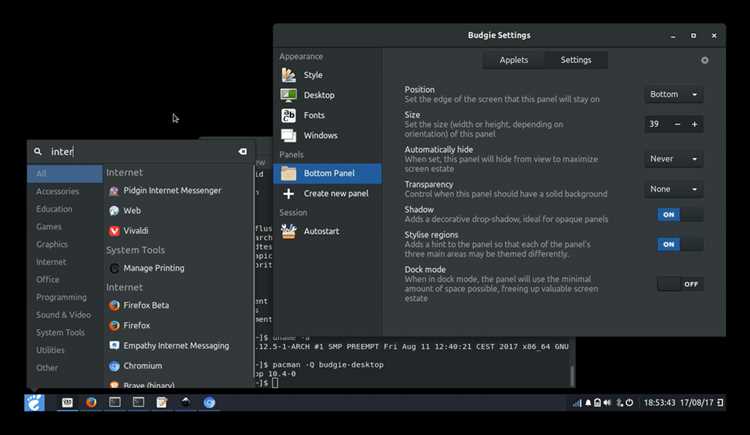Click the notepad icon in the bottom panel
The image size is (750, 435).
coord(162,402)
